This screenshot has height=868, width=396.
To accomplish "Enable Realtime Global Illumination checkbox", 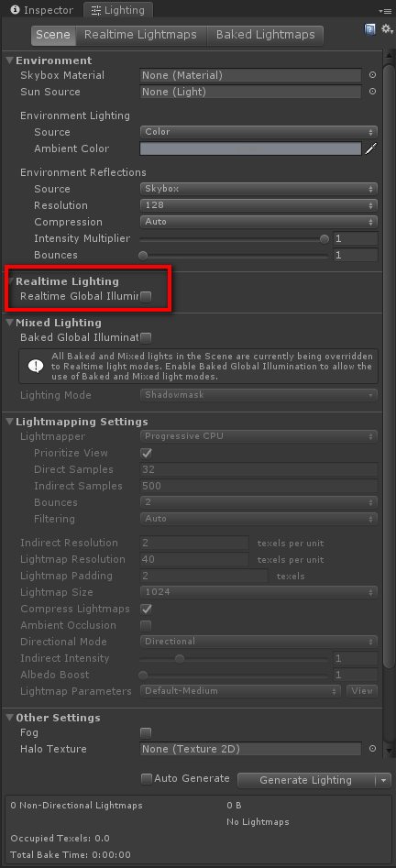I will (146, 297).
